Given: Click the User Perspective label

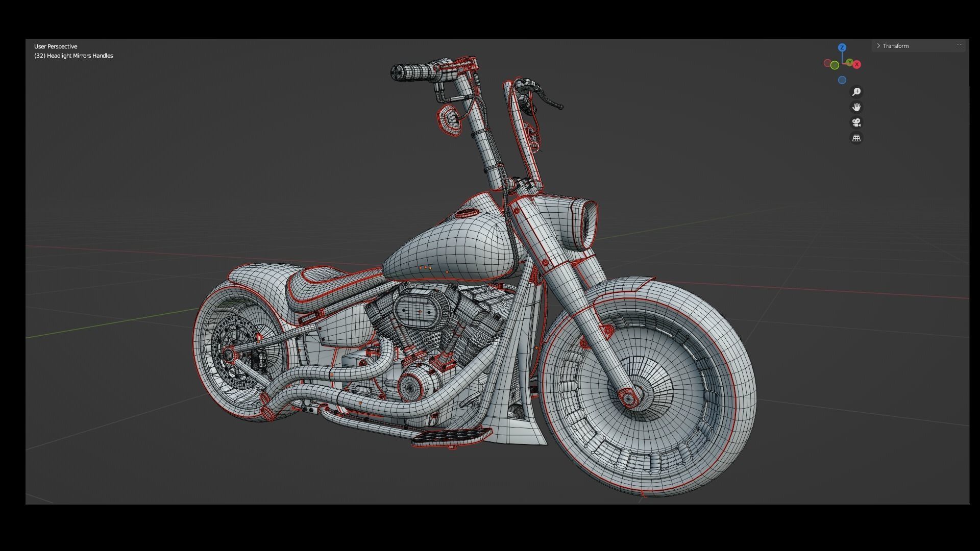Looking at the screenshot, I should tap(56, 46).
